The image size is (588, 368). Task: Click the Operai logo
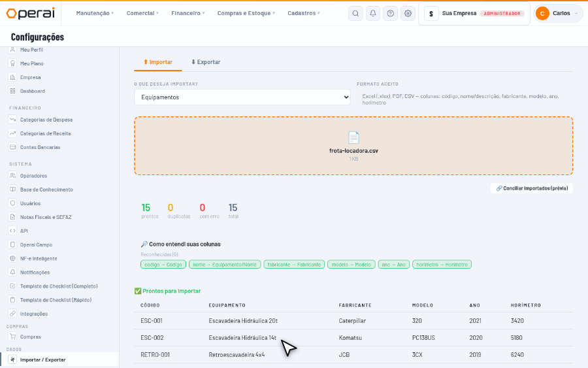click(30, 13)
